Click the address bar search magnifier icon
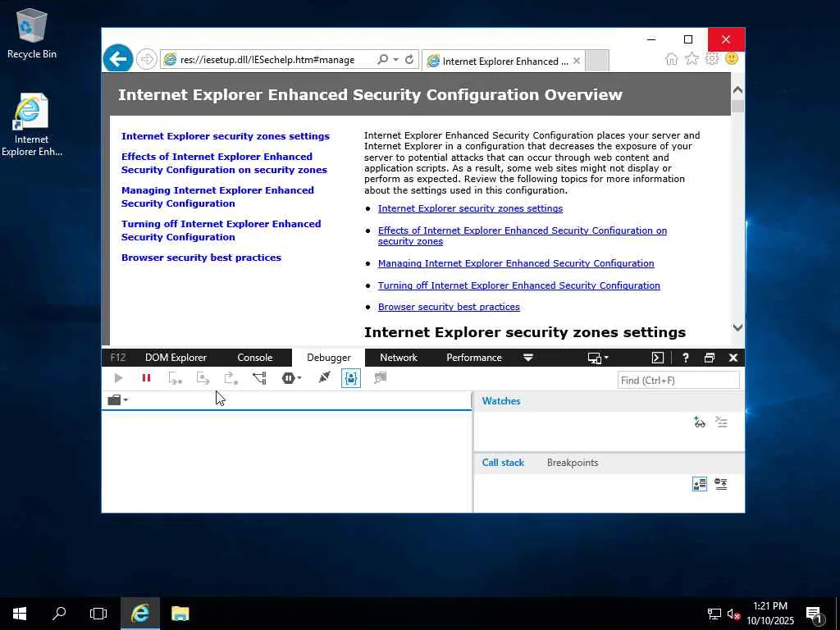Screen dimensions: 840x630 (x=382, y=59)
